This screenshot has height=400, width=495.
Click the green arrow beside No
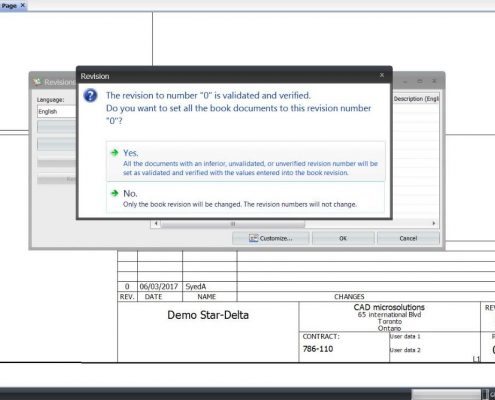[115, 193]
